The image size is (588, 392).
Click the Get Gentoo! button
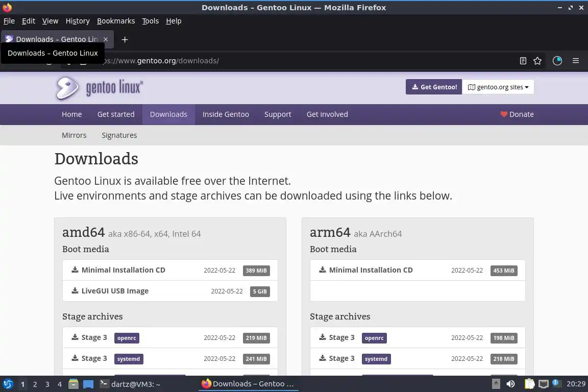click(x=434, y=87)
